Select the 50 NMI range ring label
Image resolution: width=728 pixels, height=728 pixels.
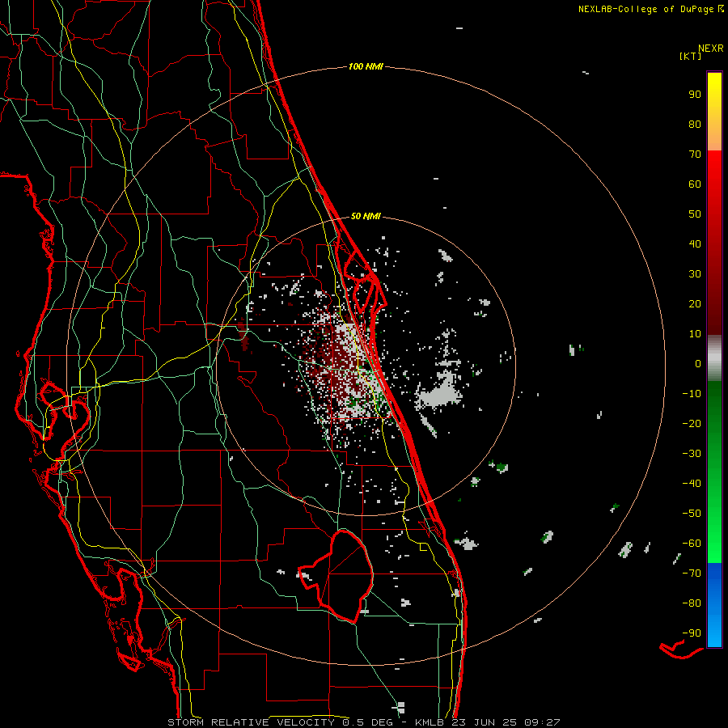click(x=366, y=216)
